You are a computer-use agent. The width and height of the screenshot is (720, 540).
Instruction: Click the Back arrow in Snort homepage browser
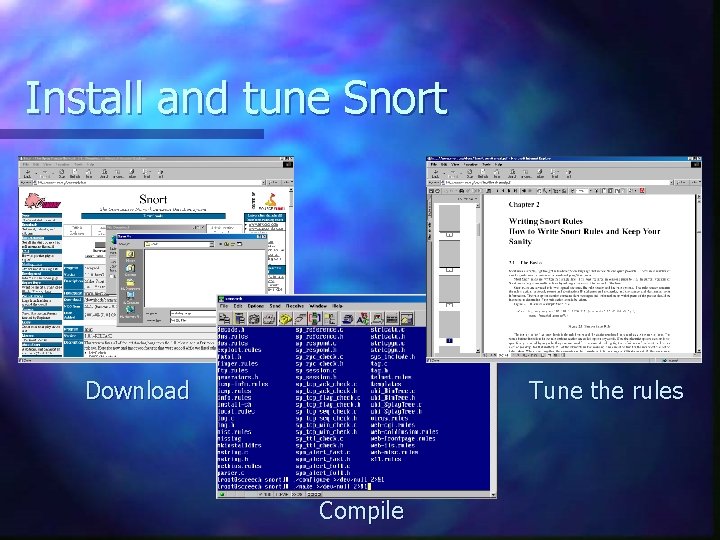click(27, 174)
